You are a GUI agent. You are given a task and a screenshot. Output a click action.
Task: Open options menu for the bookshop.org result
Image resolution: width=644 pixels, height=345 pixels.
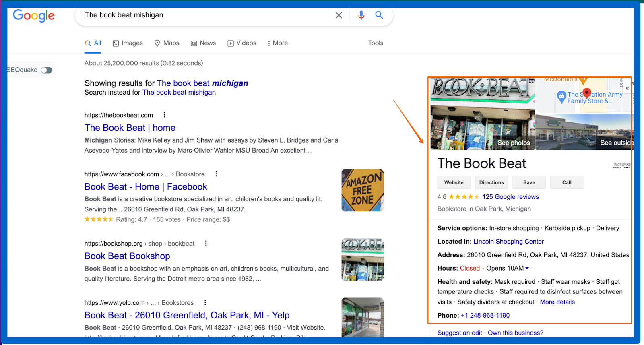click(206, 243)
